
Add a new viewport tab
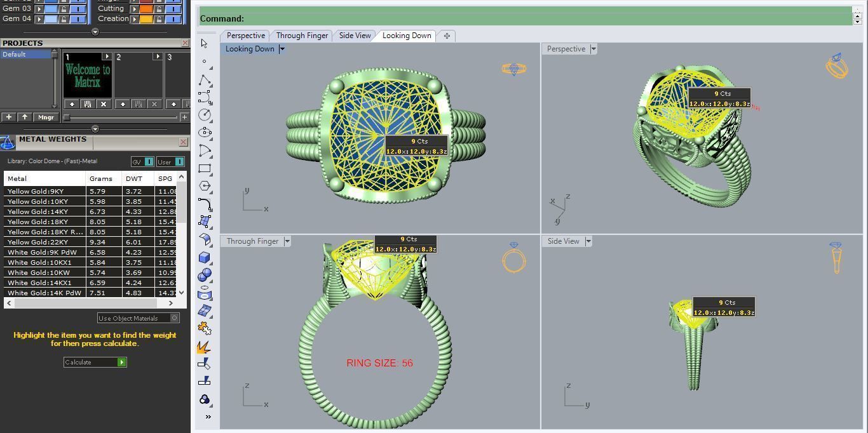(x=447, y=36)
